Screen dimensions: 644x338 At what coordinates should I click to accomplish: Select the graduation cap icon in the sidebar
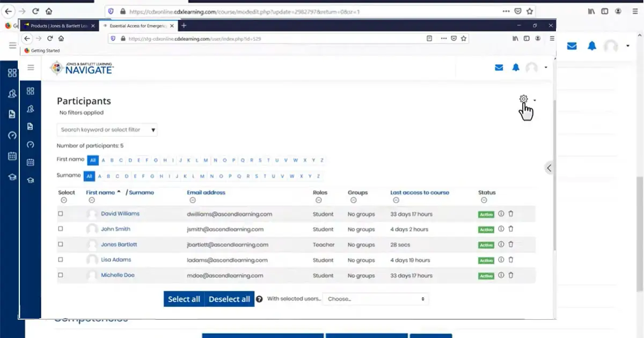pos(31,180)
